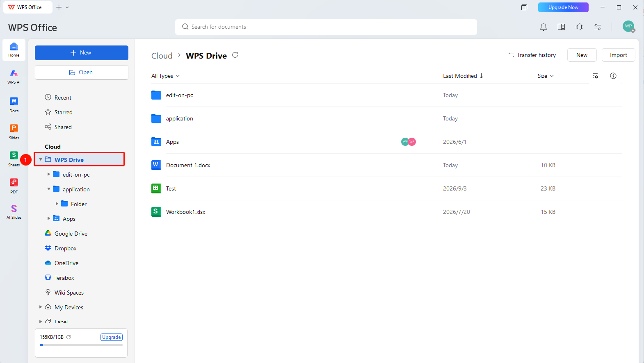Expand the My Devices tree node
Viewport: 644px width, 363px height.
tap(41, 307)
